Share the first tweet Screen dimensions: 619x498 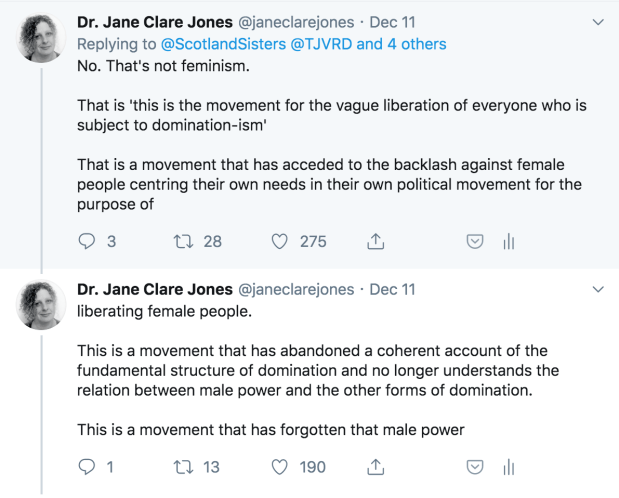point(376,241)
